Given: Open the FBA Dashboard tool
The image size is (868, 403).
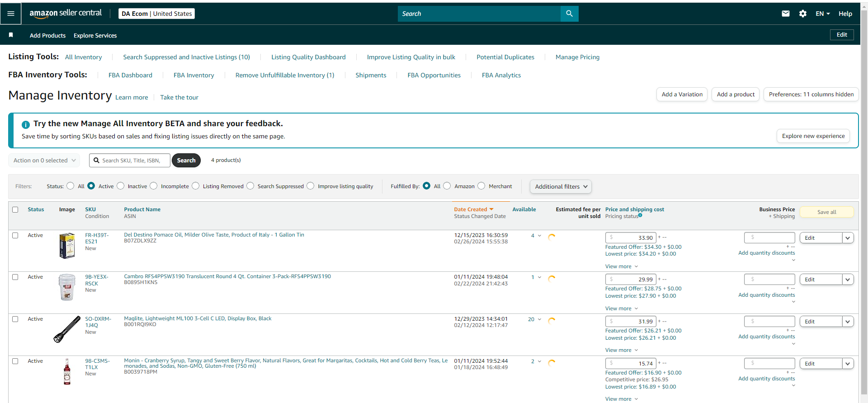Looking at the screenshot, I should pos(130,75).
